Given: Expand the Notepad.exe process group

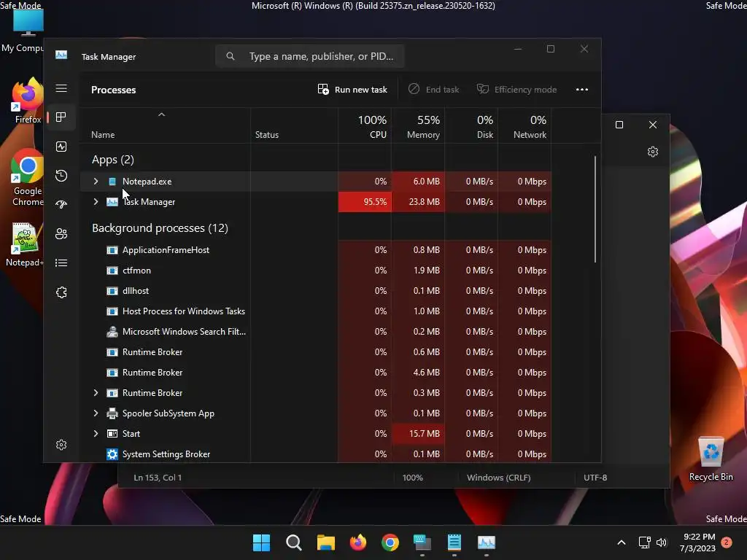Looking at the screenshot, I should click(96, 182).
